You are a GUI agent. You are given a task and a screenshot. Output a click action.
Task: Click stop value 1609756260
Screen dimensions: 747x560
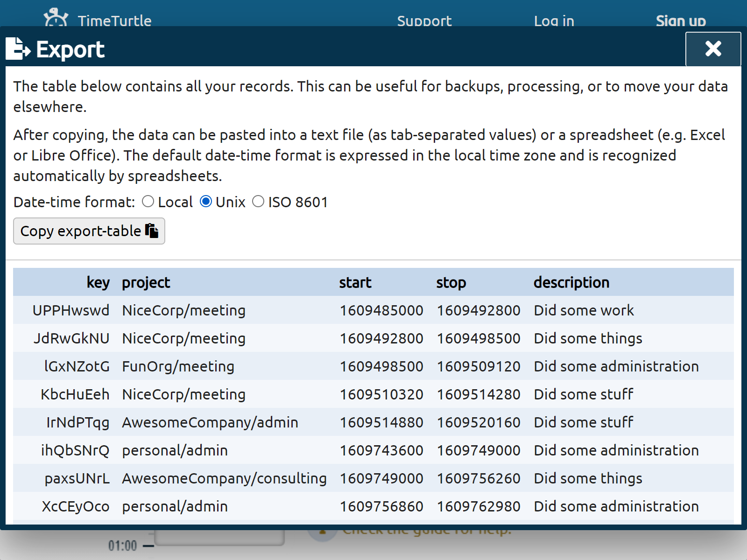[479, 478]
